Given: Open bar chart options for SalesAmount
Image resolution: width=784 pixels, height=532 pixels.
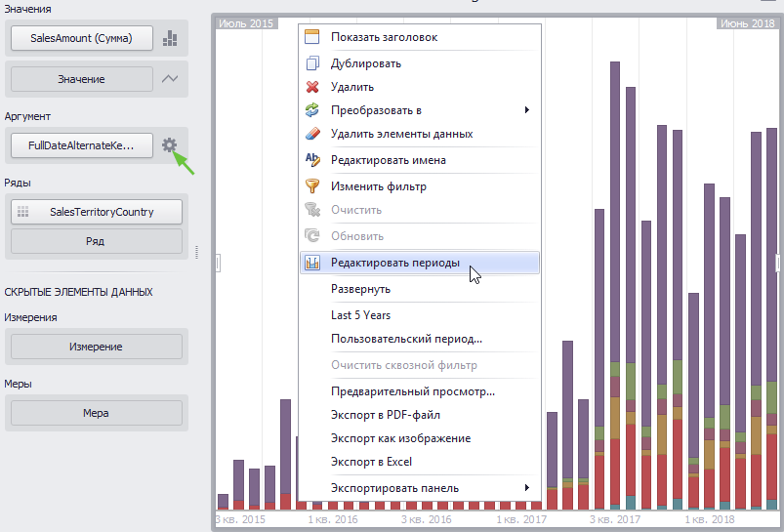Looking at the screenshot, I should (x=170, y=38).
